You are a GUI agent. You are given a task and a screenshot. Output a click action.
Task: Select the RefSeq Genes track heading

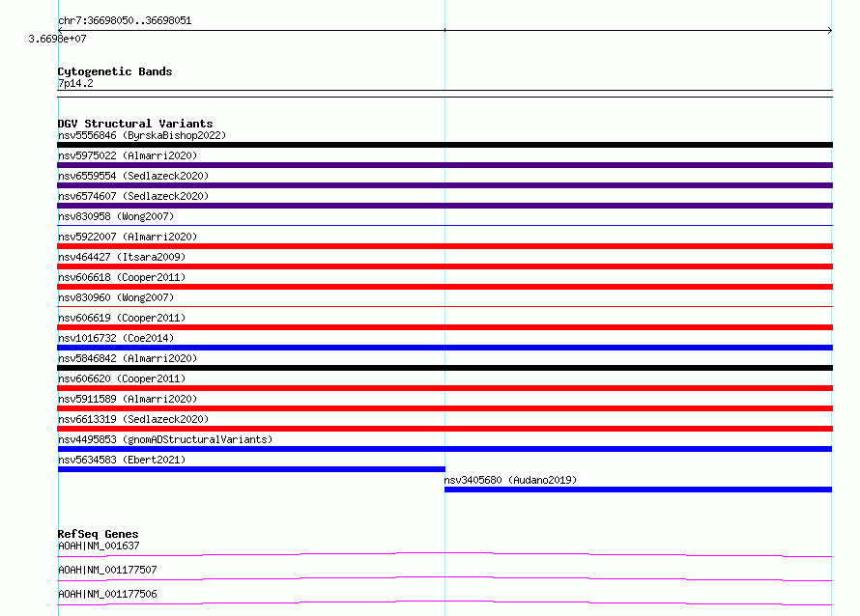98,534
